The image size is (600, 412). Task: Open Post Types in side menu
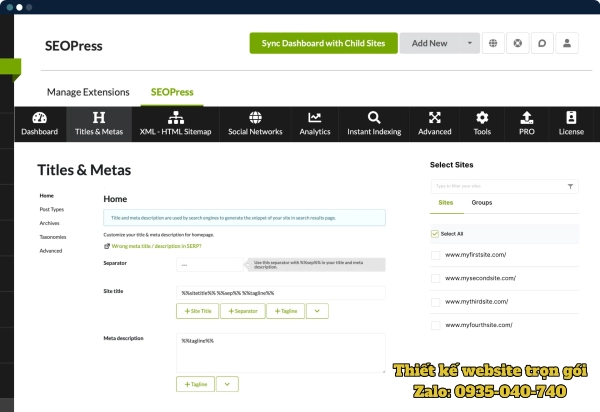point(52,210)
